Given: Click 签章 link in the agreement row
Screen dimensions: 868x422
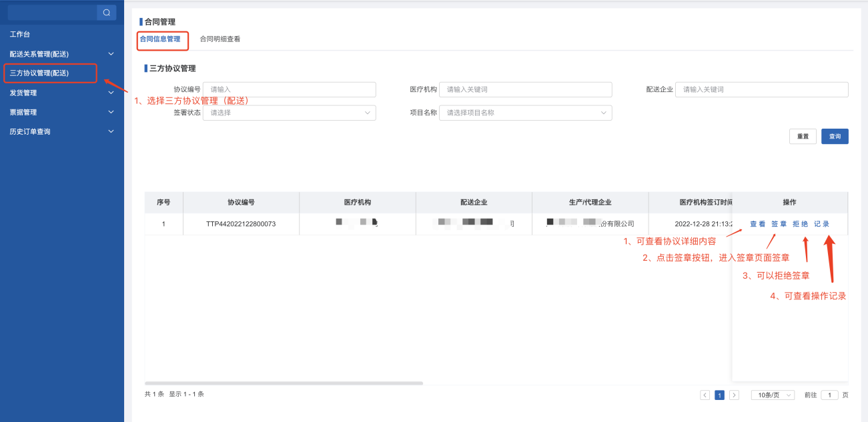Looking at the screenshot, I should [779, 224].
